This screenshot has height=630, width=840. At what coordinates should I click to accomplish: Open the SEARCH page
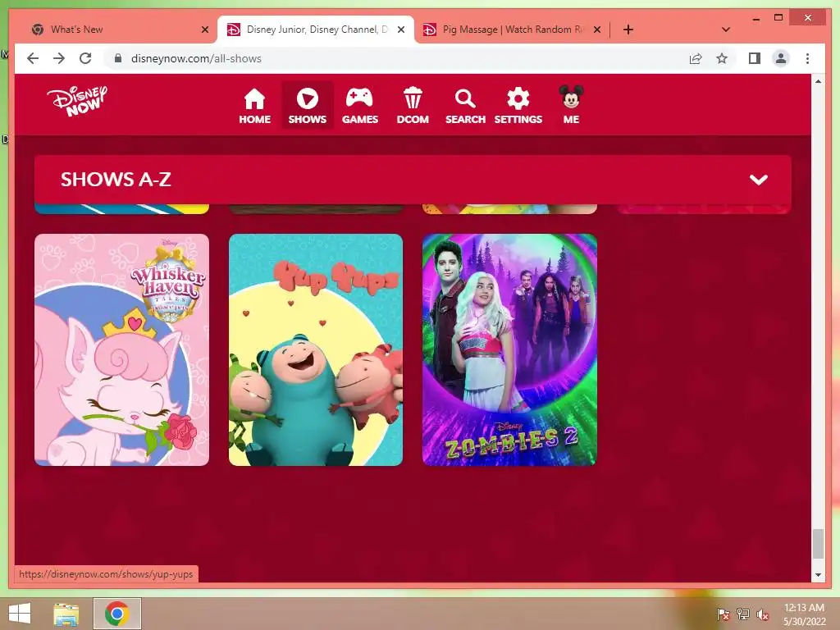pyautogui.click(x=465, y=106)
